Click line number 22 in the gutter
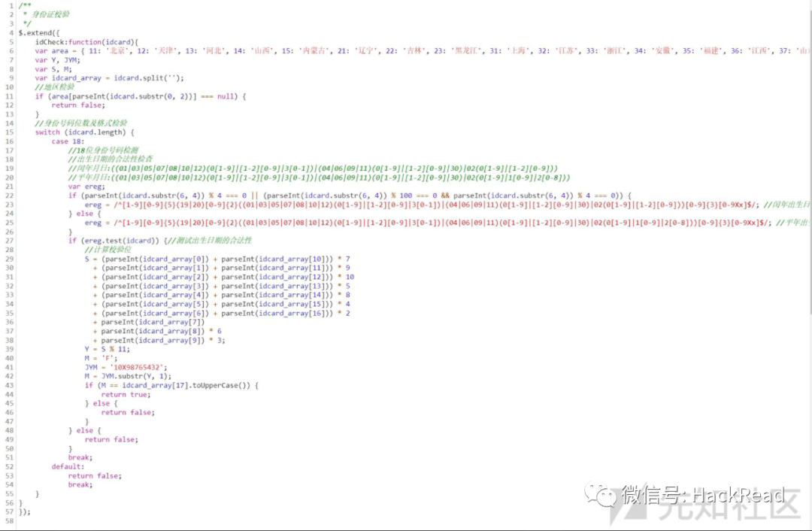The image size is (812, 531). click(9, 196)
